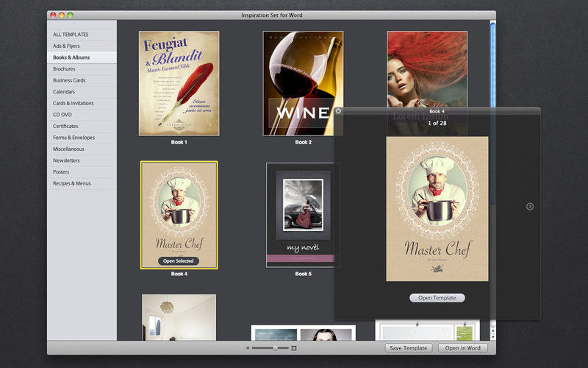Select the Book 5 my novel thumbnail

300,215
